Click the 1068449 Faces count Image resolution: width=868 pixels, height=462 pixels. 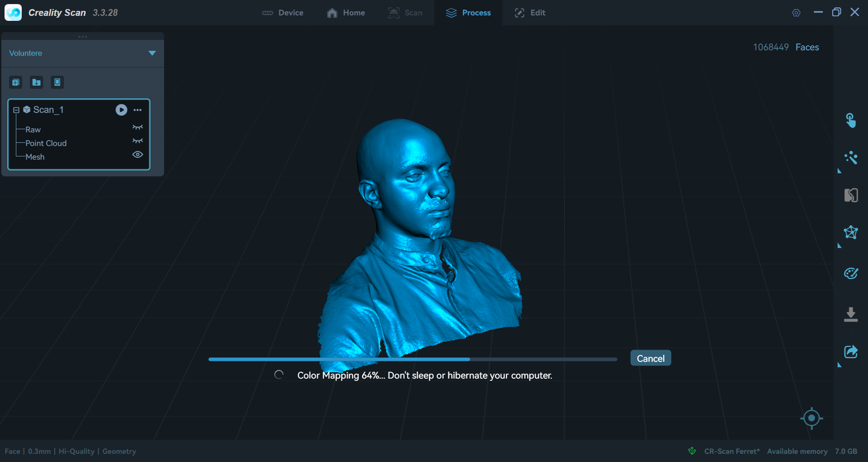[x=786, y=47]
